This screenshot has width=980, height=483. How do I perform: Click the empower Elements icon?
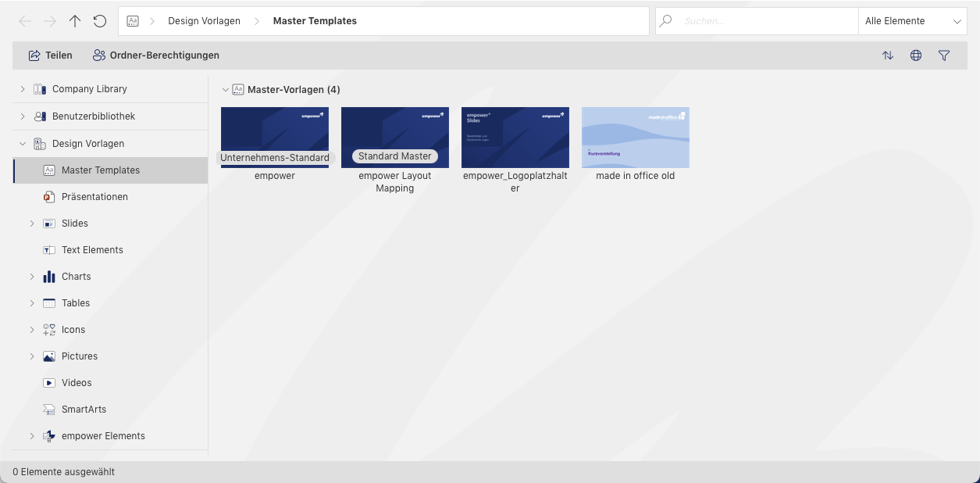pyautogui.click(x=49, y=436)
